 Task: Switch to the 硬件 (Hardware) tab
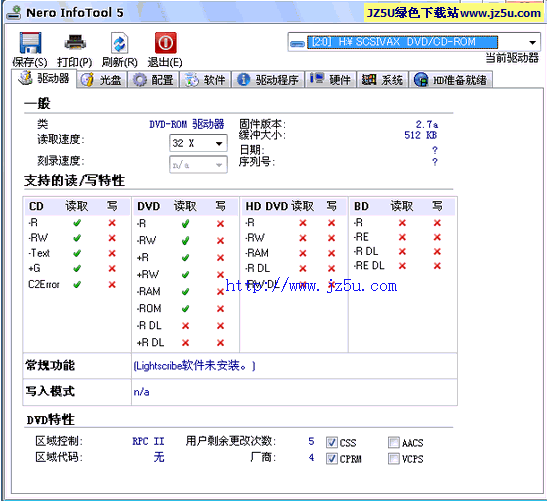[330, 80]
